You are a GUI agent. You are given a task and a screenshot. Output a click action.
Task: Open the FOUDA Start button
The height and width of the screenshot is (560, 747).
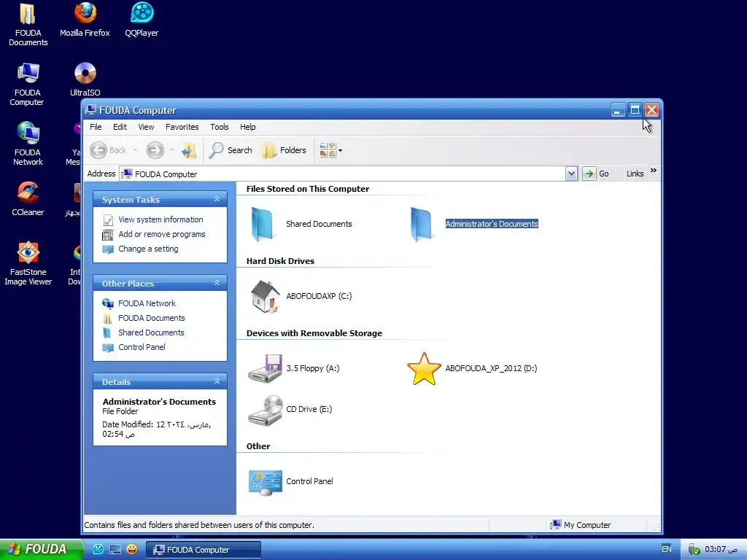click(42, 549)
